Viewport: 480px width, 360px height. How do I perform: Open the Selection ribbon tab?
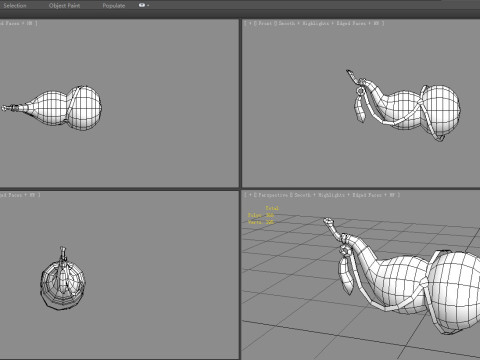pos(14,6)
